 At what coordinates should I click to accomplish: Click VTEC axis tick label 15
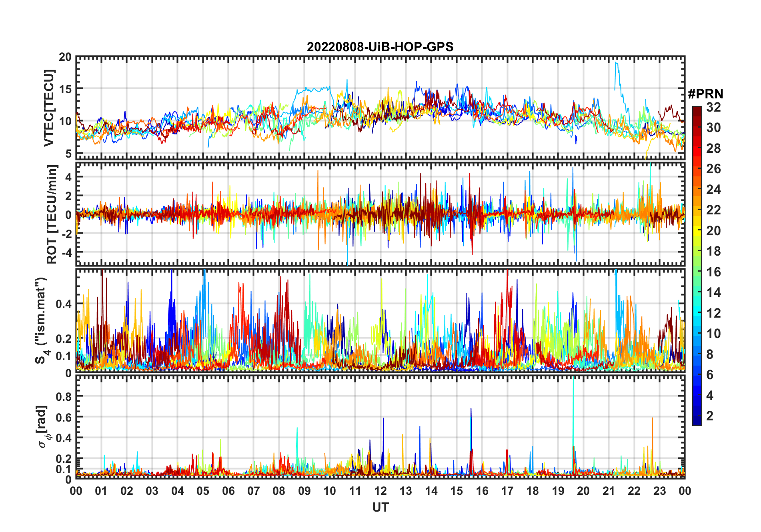(65, 89)
